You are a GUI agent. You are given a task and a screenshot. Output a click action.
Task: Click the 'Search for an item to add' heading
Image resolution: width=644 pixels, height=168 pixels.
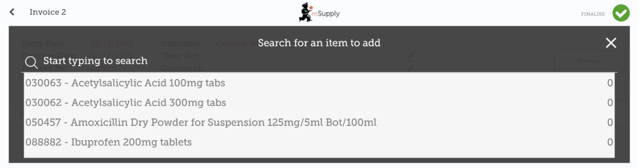(x=319, y=43)
